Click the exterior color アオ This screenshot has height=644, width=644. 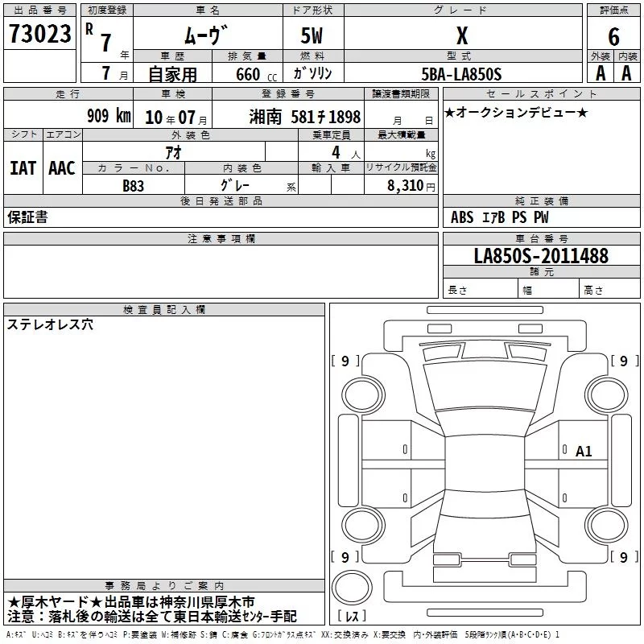pyautogui.click(x=173, y=152)
